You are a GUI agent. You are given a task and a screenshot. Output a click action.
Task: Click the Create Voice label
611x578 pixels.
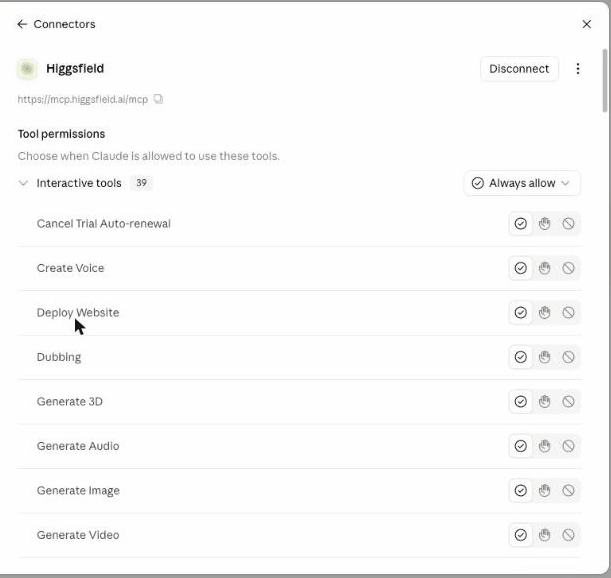[71, 268]
